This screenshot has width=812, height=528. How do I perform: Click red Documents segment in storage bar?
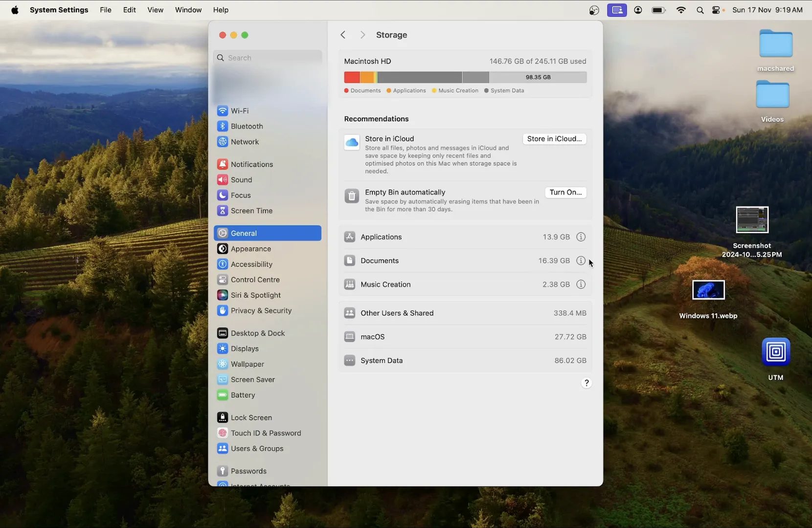(352, 77)
